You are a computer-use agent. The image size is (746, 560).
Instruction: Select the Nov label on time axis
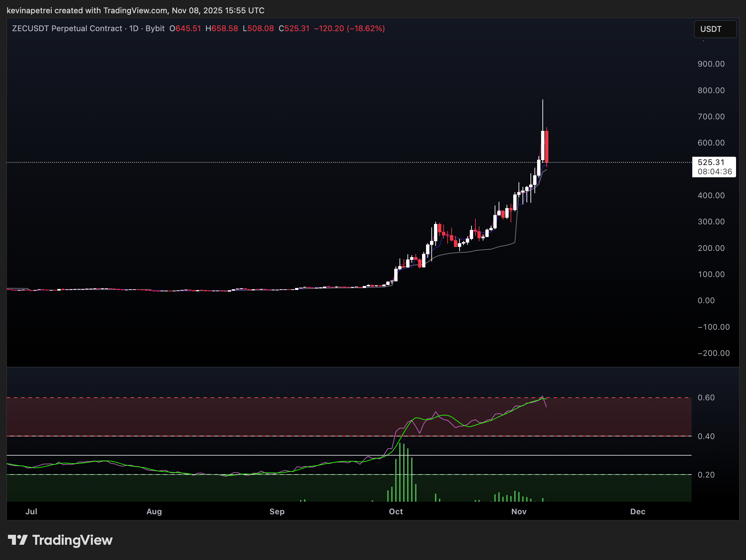518,511
